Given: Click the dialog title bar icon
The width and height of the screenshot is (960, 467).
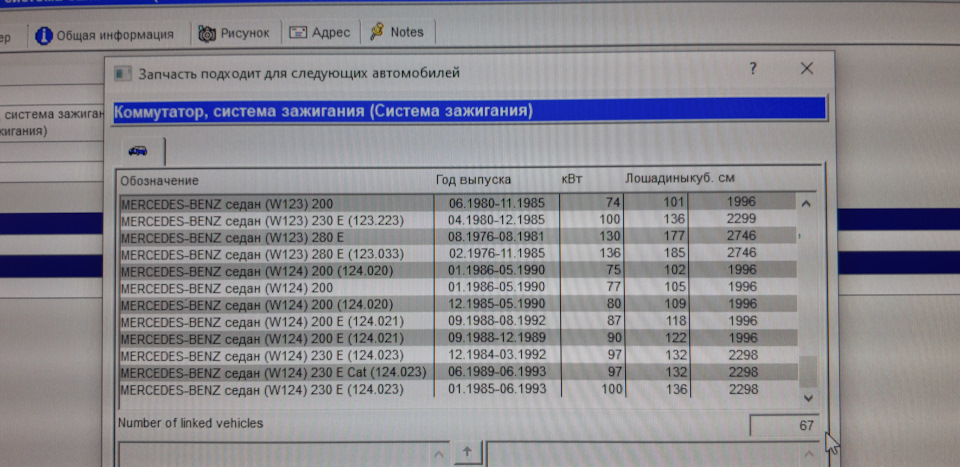Looking at the screenshot, I should [x=123, y=74].
